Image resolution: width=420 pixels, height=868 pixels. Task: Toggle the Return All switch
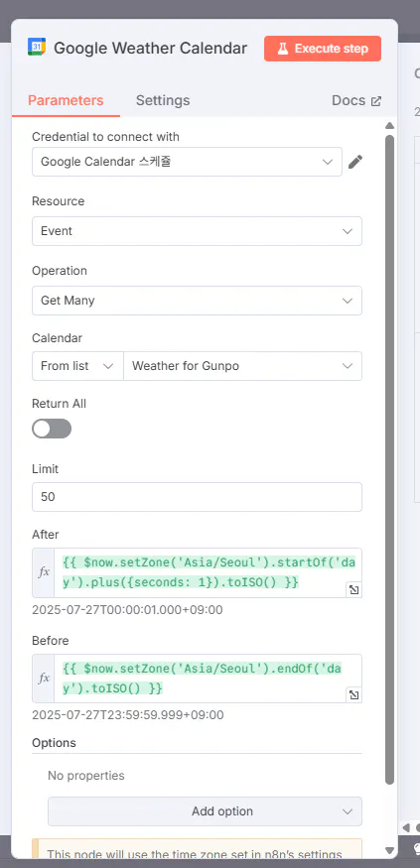click(52, 429)
